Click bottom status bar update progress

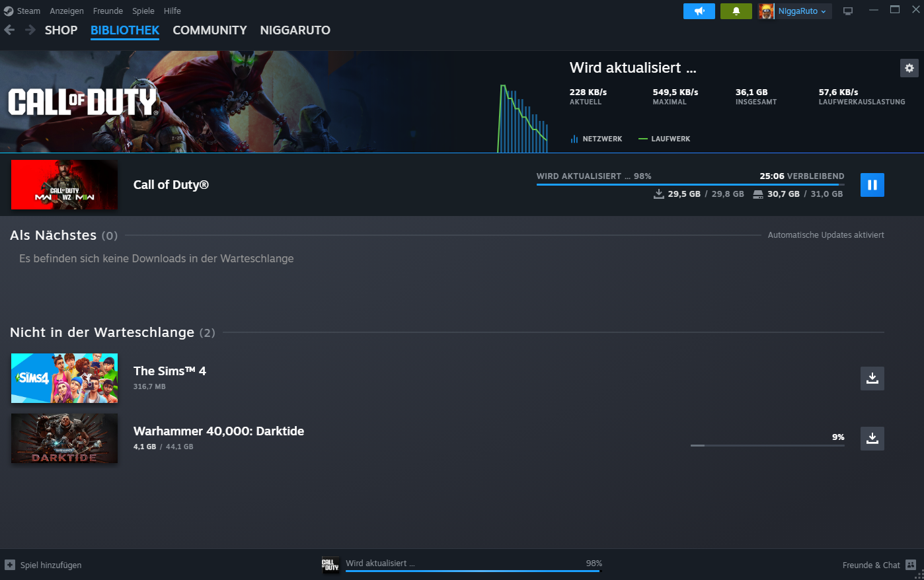point(474,571)
